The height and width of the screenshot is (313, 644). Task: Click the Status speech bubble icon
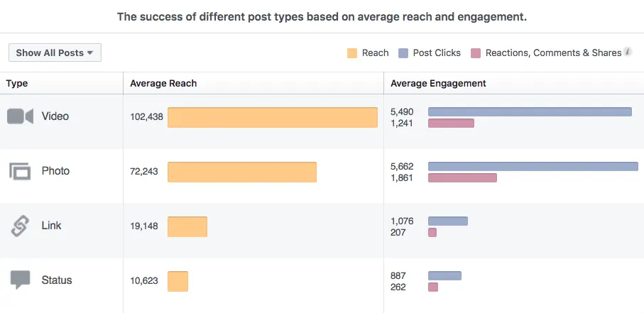pos(20,280)
